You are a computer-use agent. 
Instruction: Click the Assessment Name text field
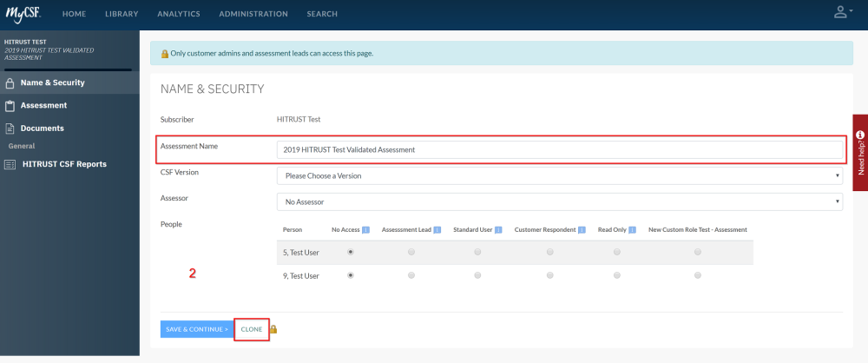click(x=560, y=149)
